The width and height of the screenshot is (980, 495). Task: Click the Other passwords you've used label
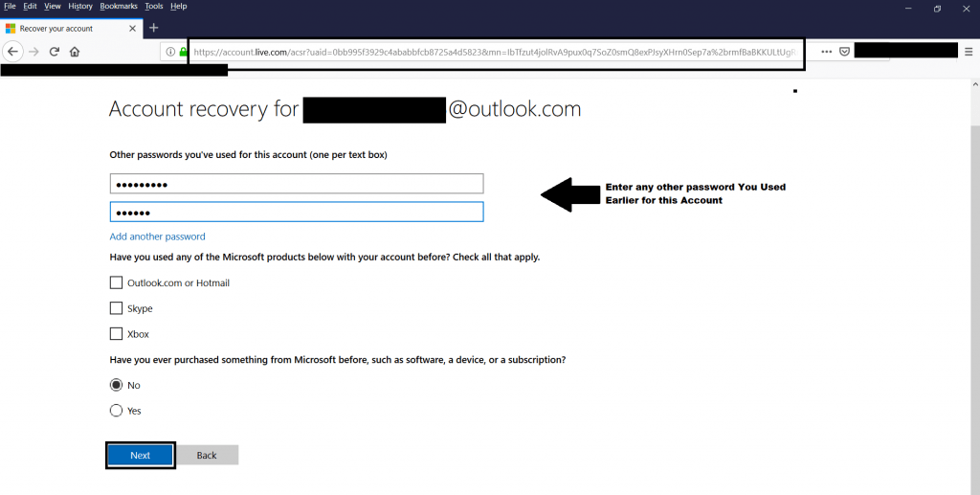pos(248,154)
